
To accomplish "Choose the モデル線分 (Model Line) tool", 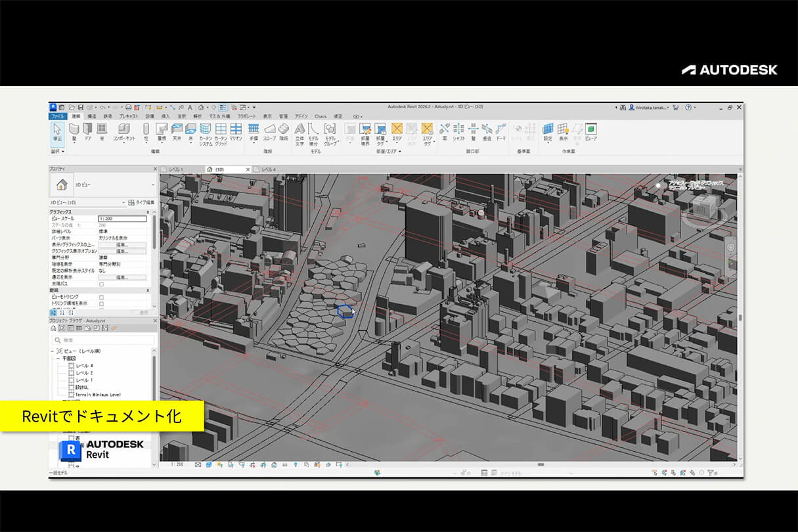I will coord(313,133).
